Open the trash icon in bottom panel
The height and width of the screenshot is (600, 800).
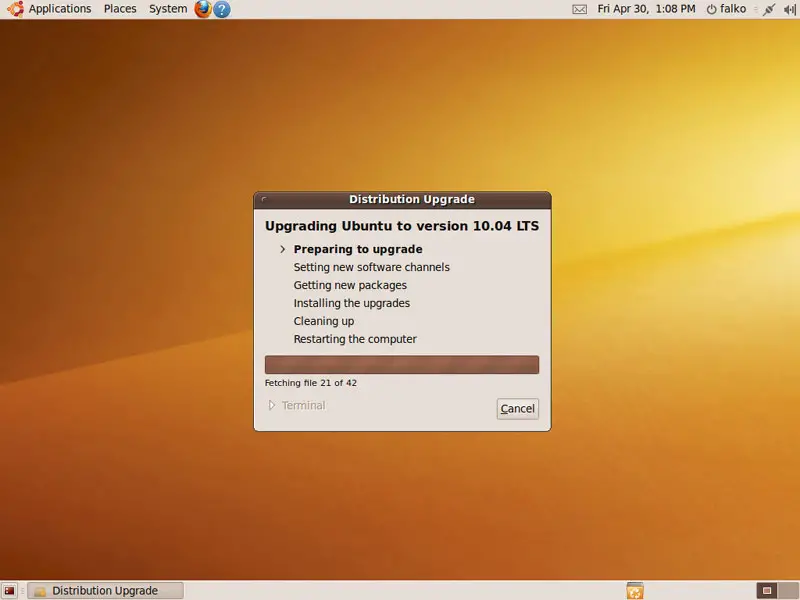click(x=635, y=591)
